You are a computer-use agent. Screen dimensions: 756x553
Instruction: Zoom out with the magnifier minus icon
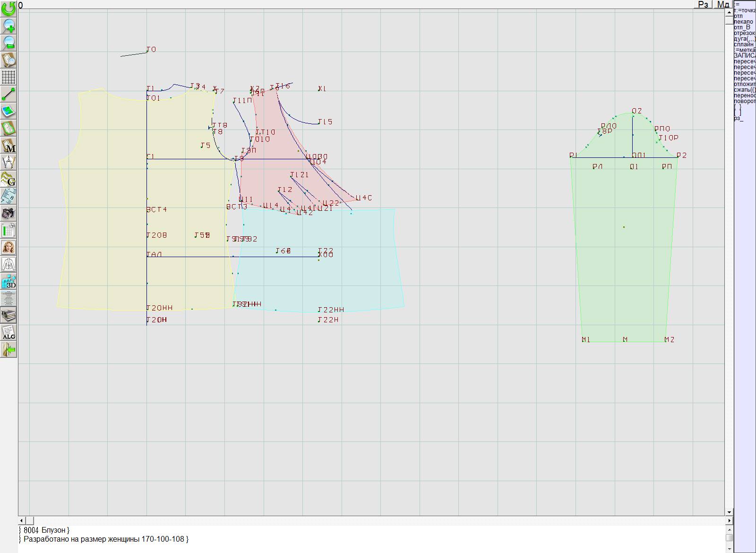click(x=9, y=43)
